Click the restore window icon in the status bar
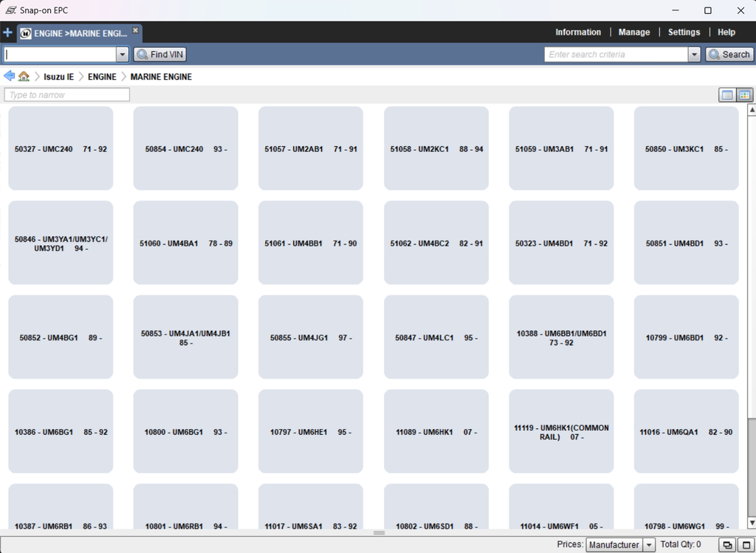 727,545
